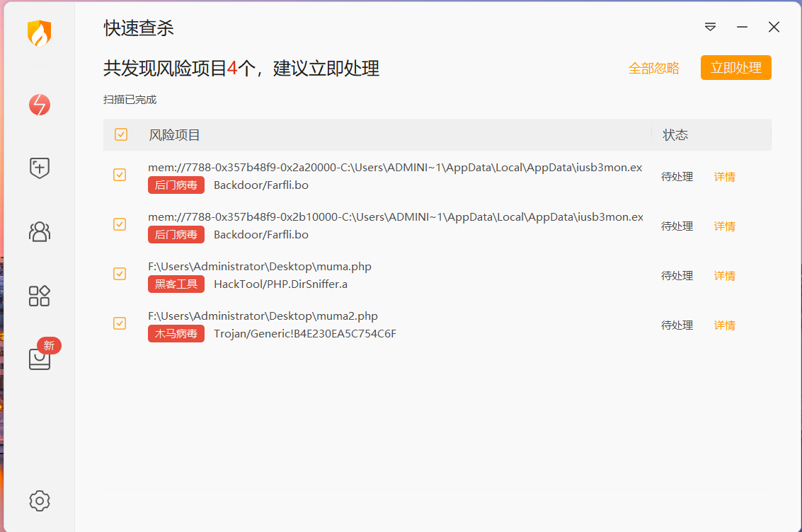
Task: Minimize the window
Action: pyautogui.click(x=742, y=27)
